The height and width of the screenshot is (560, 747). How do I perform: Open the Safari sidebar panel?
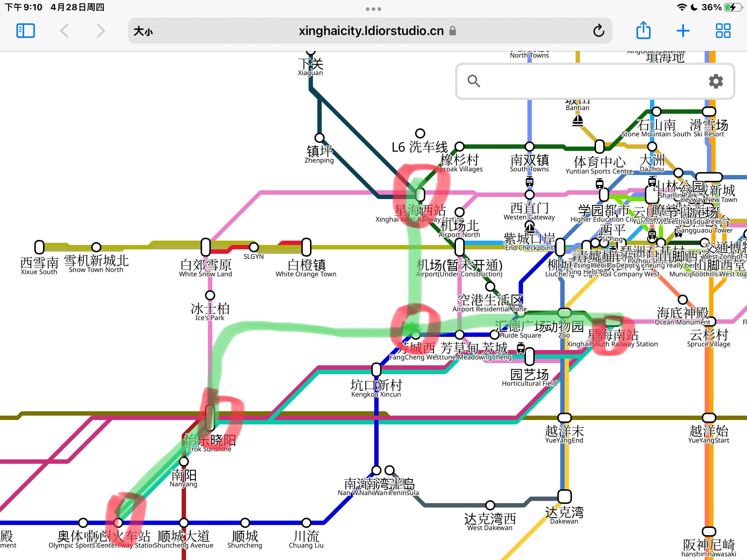coord(26,31)
